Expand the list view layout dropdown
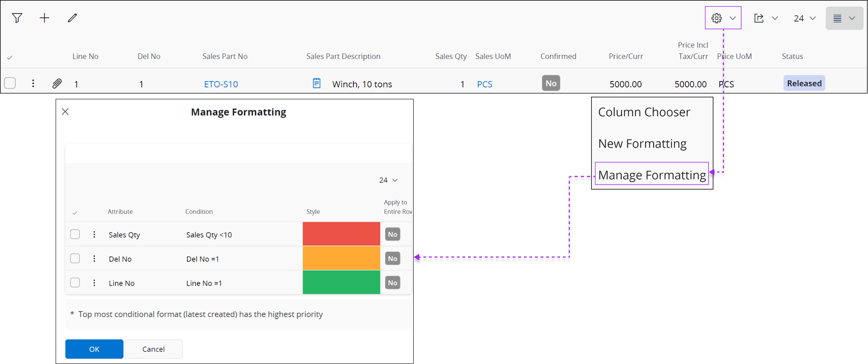This screenshot has width=868, height=364. pos(844,18)
